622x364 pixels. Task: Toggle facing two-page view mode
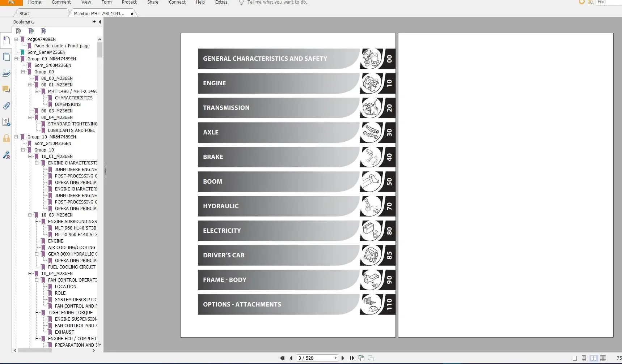(593, 358)
